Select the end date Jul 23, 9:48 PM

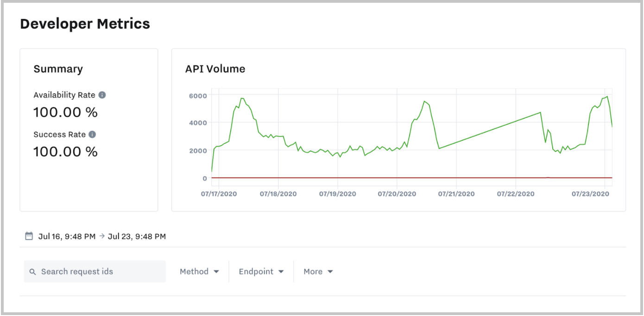pos(137,236)
